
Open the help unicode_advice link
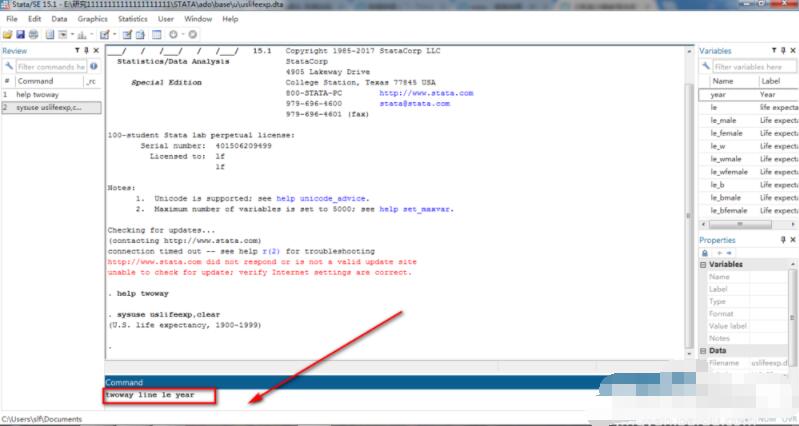coord(322,198)
